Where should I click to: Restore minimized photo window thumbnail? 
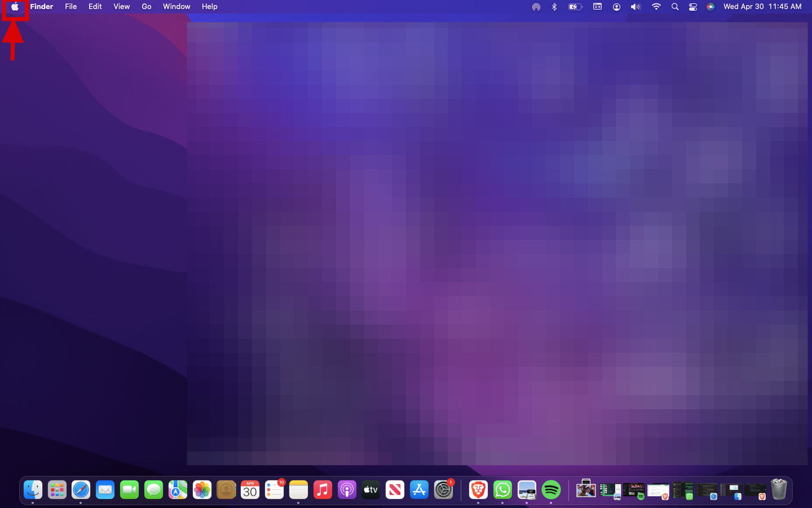click(x=586, y=489)
